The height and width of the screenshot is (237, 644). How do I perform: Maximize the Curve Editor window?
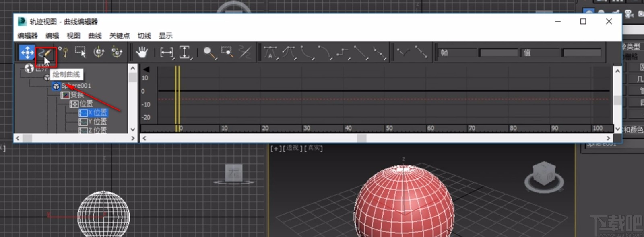[x=583, y=21]
